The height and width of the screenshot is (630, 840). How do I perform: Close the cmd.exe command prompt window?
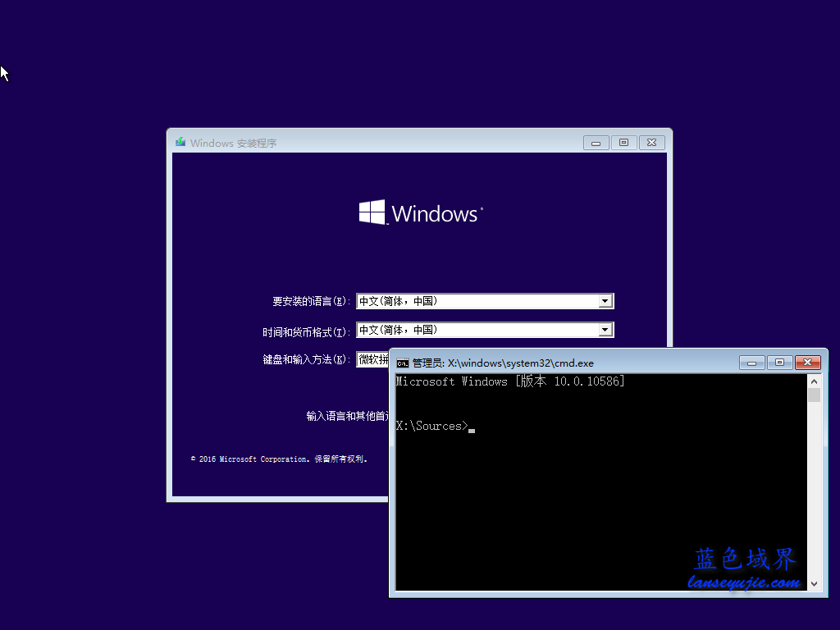808,363
